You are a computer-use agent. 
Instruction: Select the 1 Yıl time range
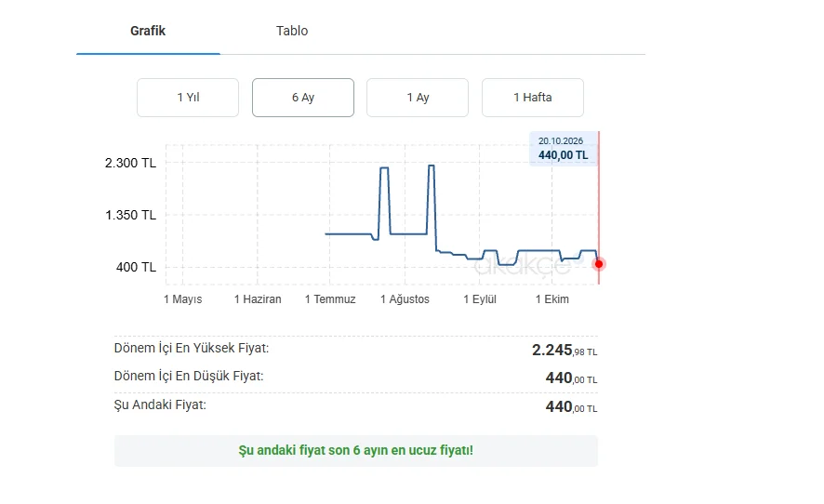click(x=188, y=98)
